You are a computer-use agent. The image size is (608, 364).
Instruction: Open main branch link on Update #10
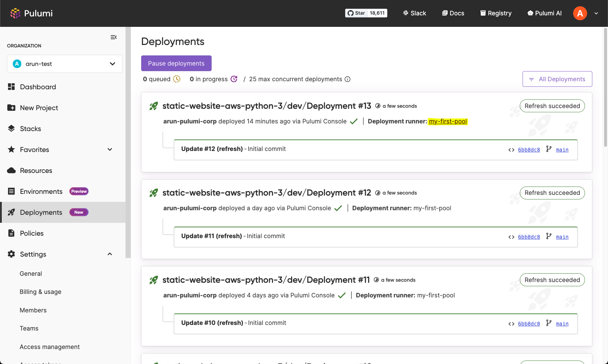(562, 324)
